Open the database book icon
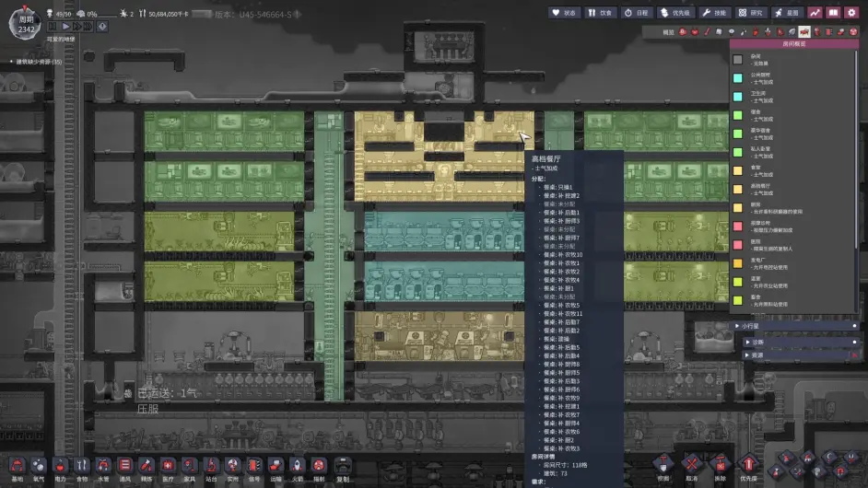 point(833,13)
